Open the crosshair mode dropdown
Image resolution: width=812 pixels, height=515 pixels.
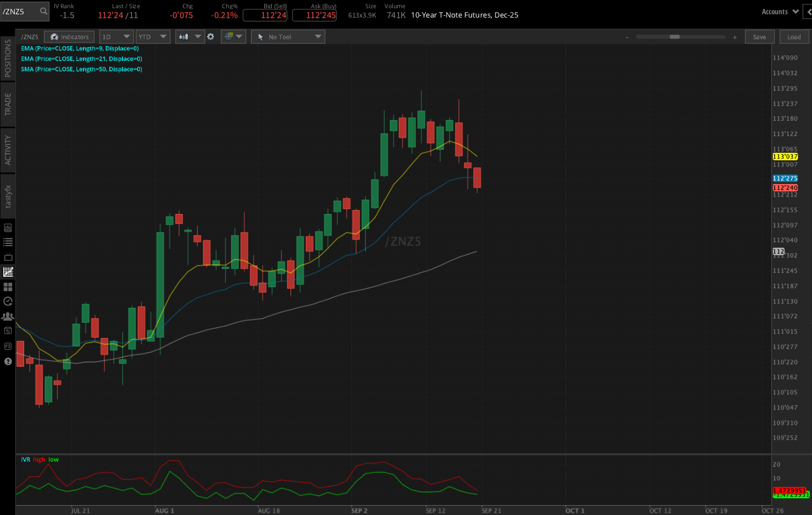coord(233,37)
